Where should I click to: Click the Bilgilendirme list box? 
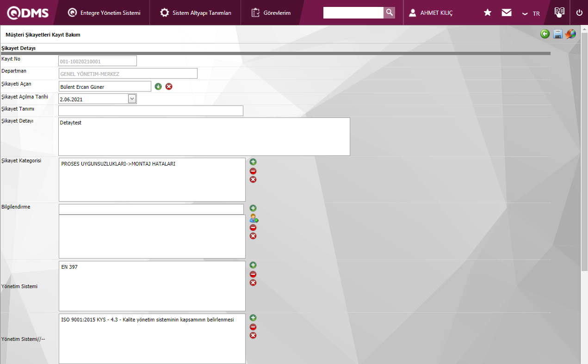(152, 236)
